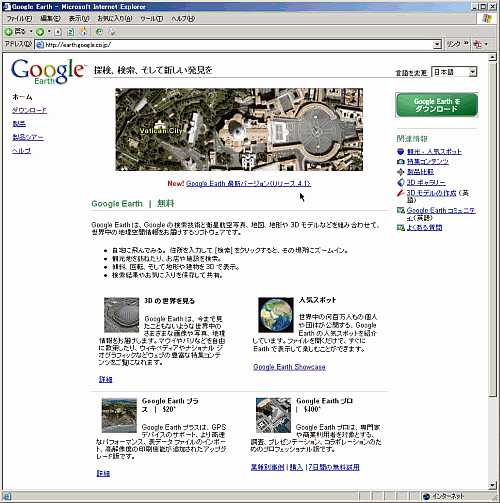This screenshot has height=503, width=500.
Task: Click the Stop loading toolbar icon
Action: click(x=58, y=32)
